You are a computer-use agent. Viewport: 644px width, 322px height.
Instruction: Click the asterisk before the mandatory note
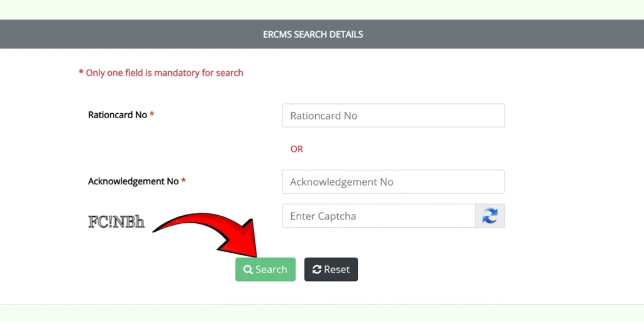point(80,73)
